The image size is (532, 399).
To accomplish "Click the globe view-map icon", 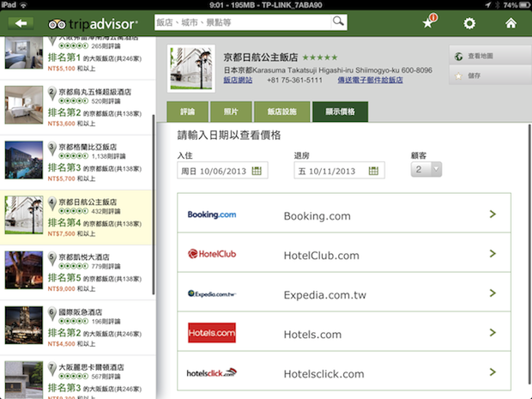I will [459, 57].
